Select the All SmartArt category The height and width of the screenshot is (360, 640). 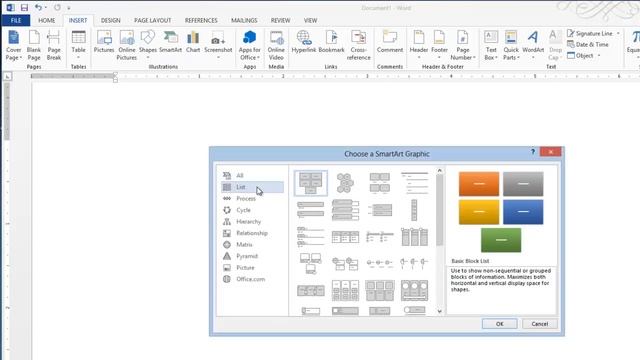[x=252, y=176]
